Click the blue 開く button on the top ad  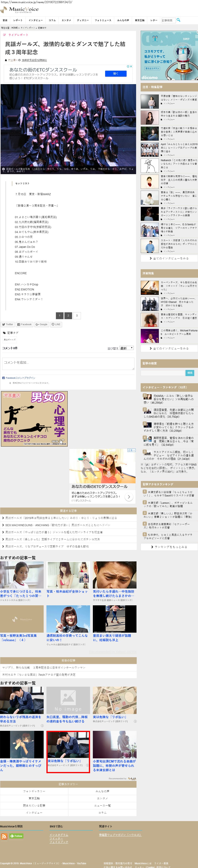coord(116,73)
